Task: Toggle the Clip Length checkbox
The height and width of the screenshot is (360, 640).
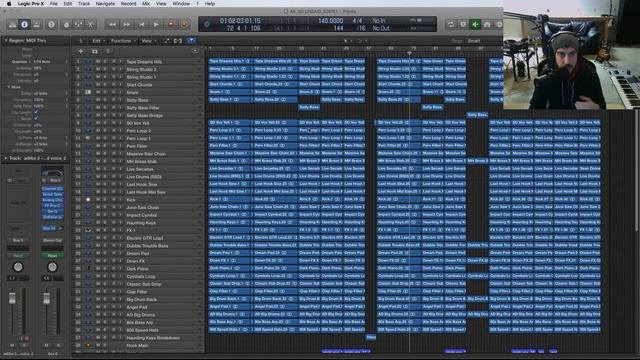Action: [36, 112]
